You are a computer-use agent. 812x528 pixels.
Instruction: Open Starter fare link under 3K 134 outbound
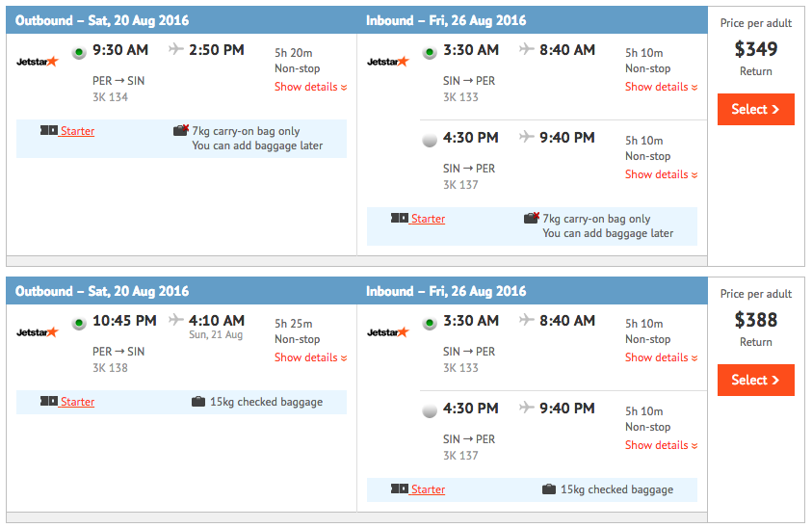pos(77,131)
